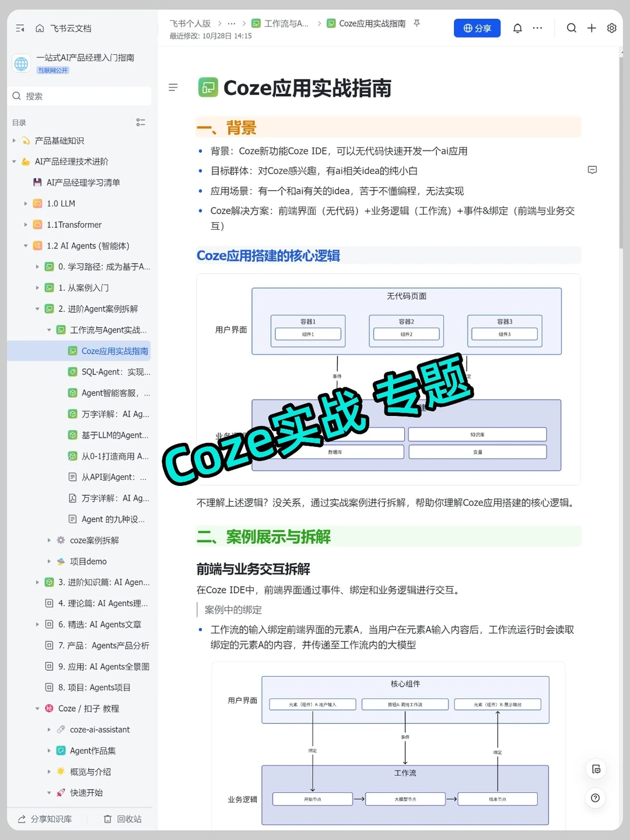This screenshot has width=630, height=840.
Task: Click the Coze应用搭建的核心逻辑 diagram image
Action: [x=388, y=379]
